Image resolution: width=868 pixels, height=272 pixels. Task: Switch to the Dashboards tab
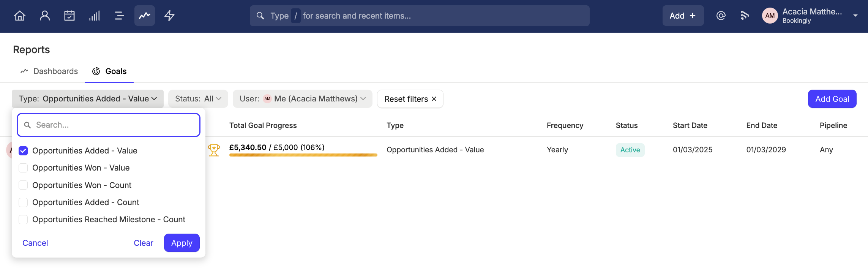click(49, 71)
